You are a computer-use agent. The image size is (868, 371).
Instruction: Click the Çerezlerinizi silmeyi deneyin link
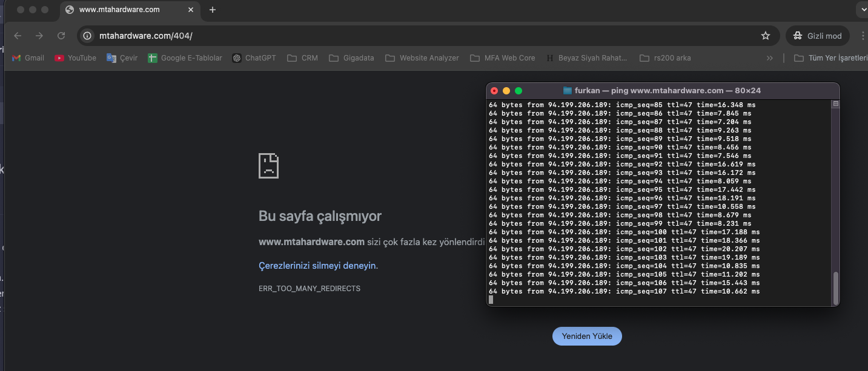pos(317,266)
